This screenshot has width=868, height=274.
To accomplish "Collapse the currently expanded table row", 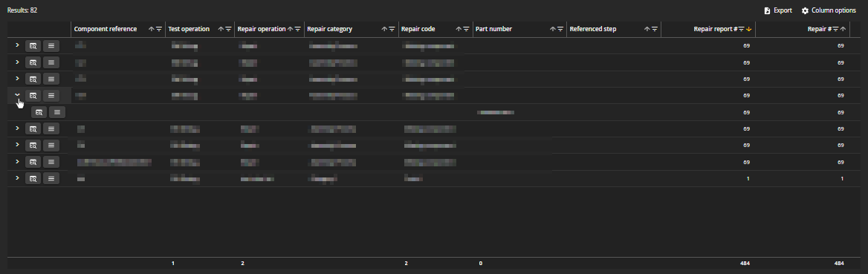I will [17, 94].
